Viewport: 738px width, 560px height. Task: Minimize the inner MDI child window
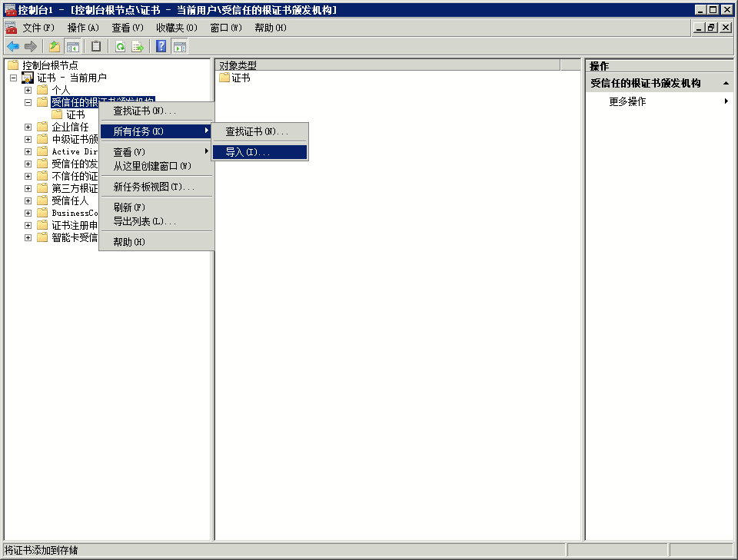tap(700, 28)
